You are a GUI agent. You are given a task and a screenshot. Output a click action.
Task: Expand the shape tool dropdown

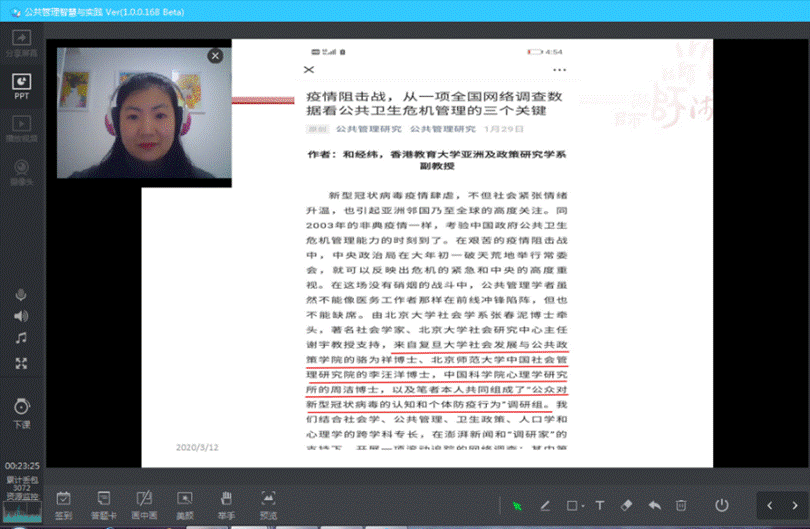(x=585, y=506)
